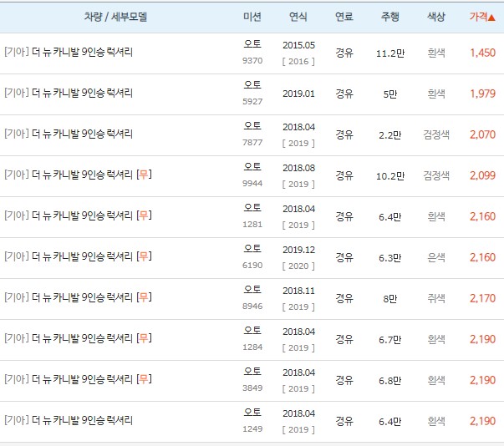
Task: Click the 차량 / 세부모델 column header
Action: point(115,17)
